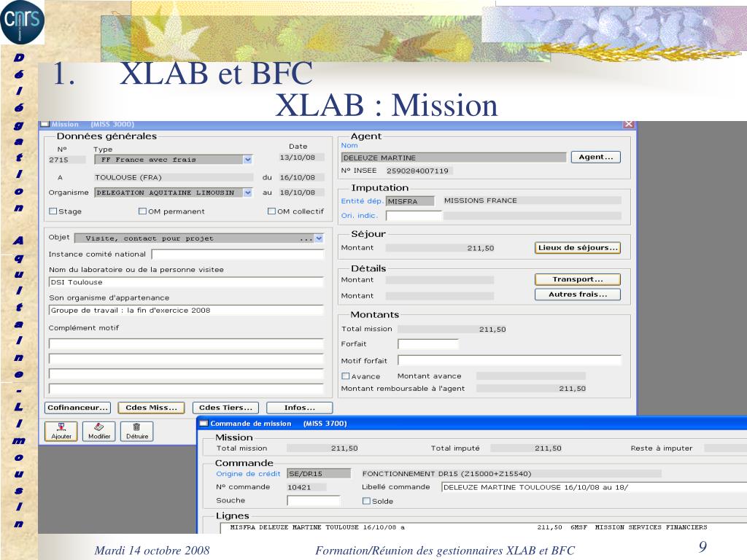Click the N° commande value 10421
Screen dimensions: 747x560
point(307,487)
